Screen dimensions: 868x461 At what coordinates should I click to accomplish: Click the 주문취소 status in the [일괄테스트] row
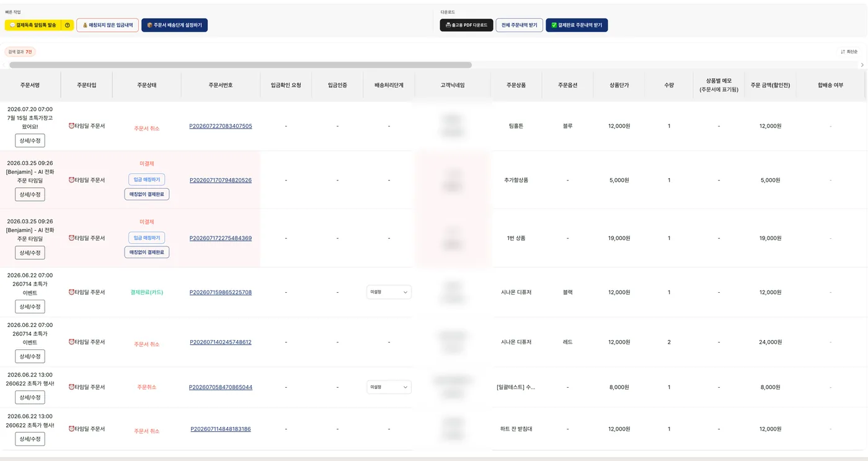147,387
